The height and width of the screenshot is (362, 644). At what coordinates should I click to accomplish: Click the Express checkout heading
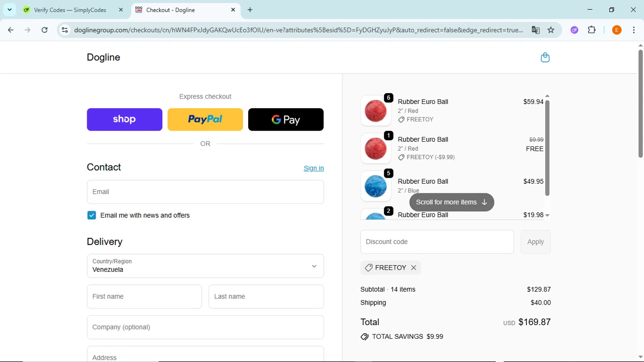pyautogui.click(x=205, y=97)
